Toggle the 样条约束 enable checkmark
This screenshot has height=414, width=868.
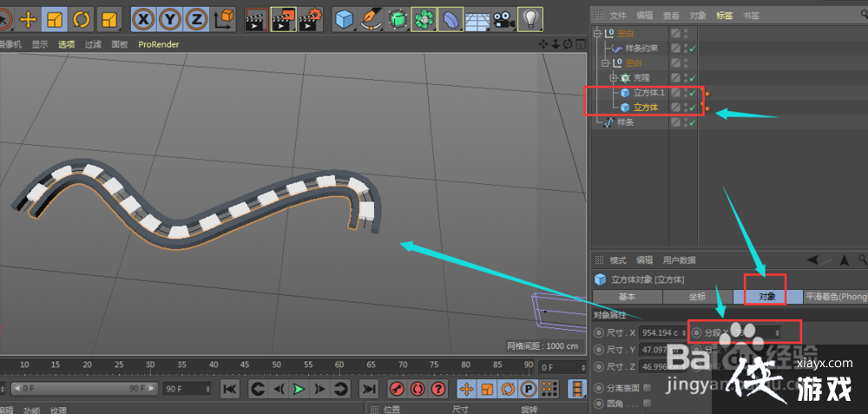click(693, 49)
